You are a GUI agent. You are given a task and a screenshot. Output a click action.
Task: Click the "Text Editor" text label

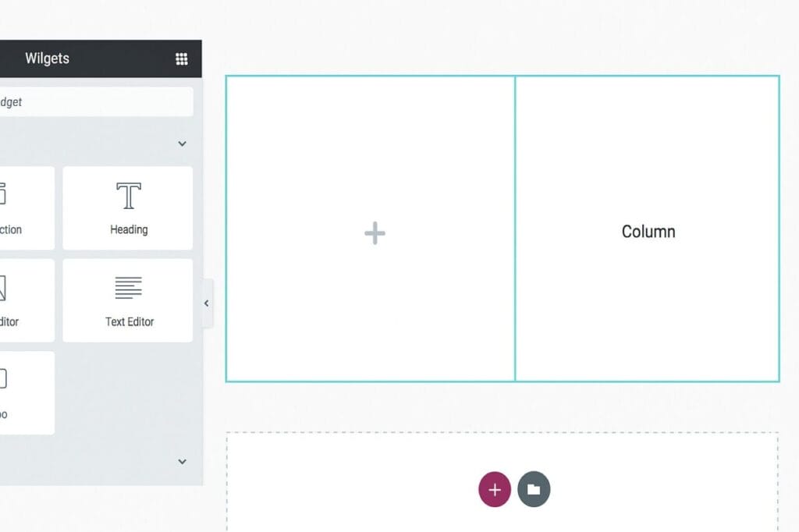(x=130, y=321)
